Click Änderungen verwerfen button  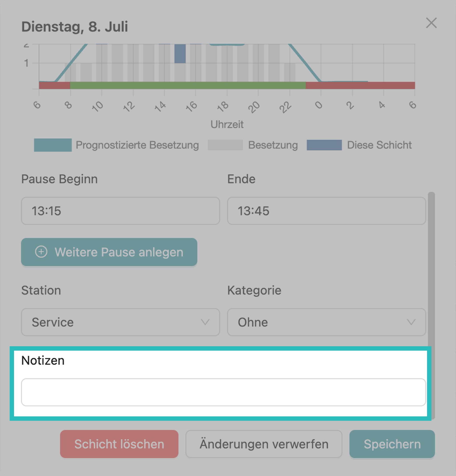click(264, 444)
